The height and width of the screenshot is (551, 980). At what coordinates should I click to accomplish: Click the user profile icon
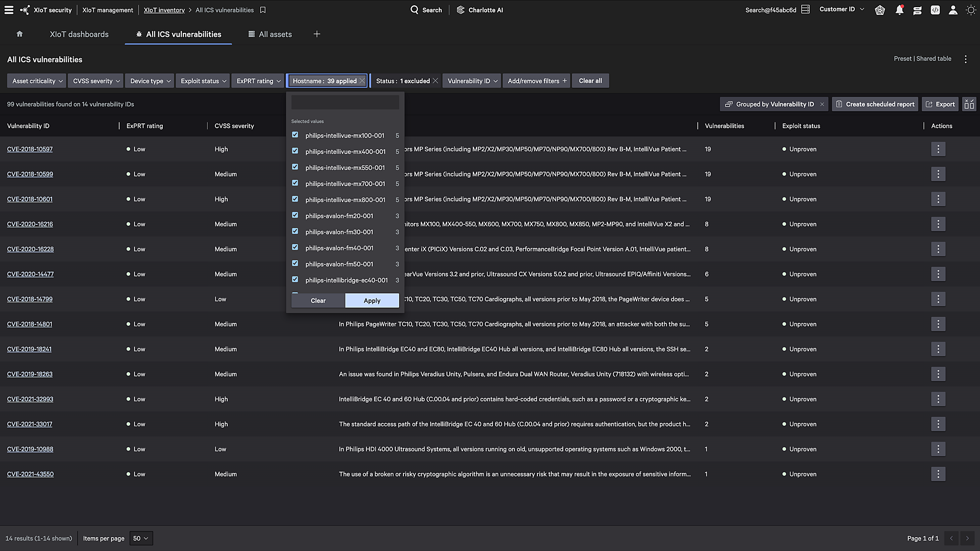pos(953,10)
